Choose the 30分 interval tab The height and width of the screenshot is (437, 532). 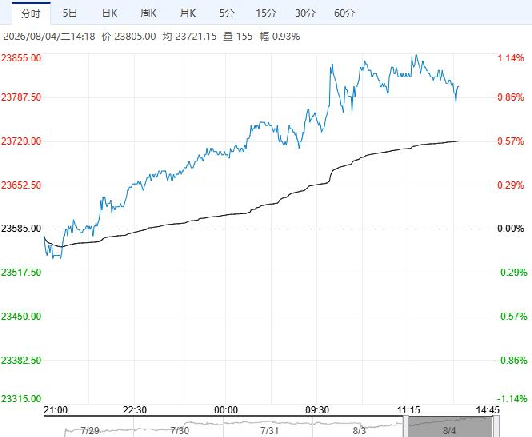(305, 13)
